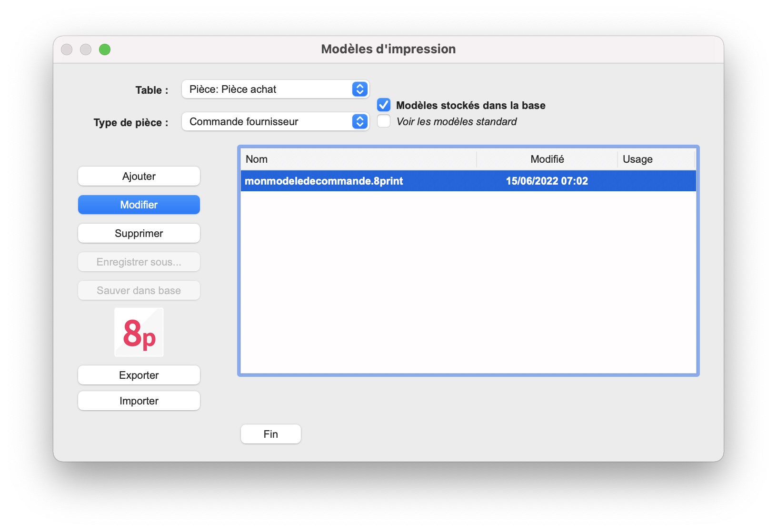777x532 pixels.
Task: Click Enregistrer sous... button
Action: pos(139,262)
